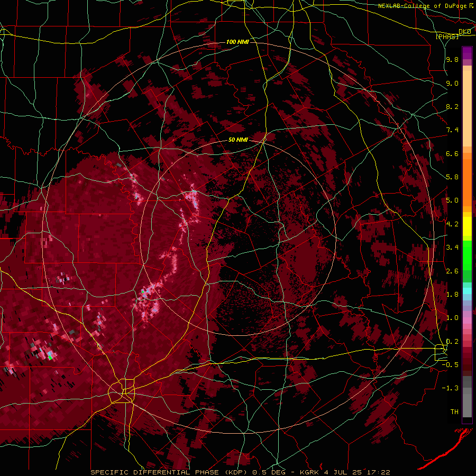Click the 50 NMI range ring label

(239, 140)
